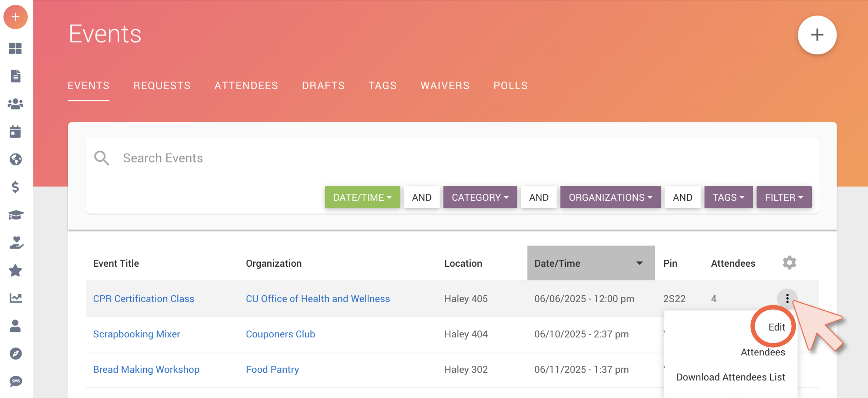Select the 06/06/2025 - 12:00 pm date cell
Viewport: 868px width, 398px height.
[x=584, y=298]
